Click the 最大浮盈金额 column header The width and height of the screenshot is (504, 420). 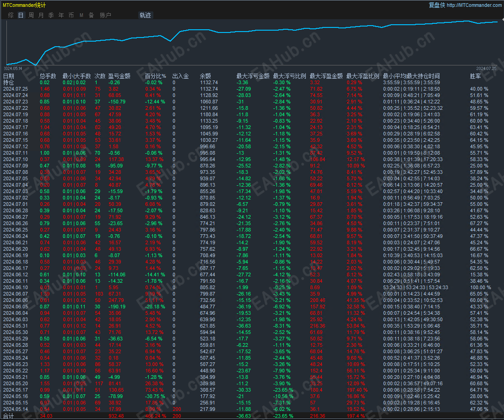pyautogui.click(x=326, y=76)
